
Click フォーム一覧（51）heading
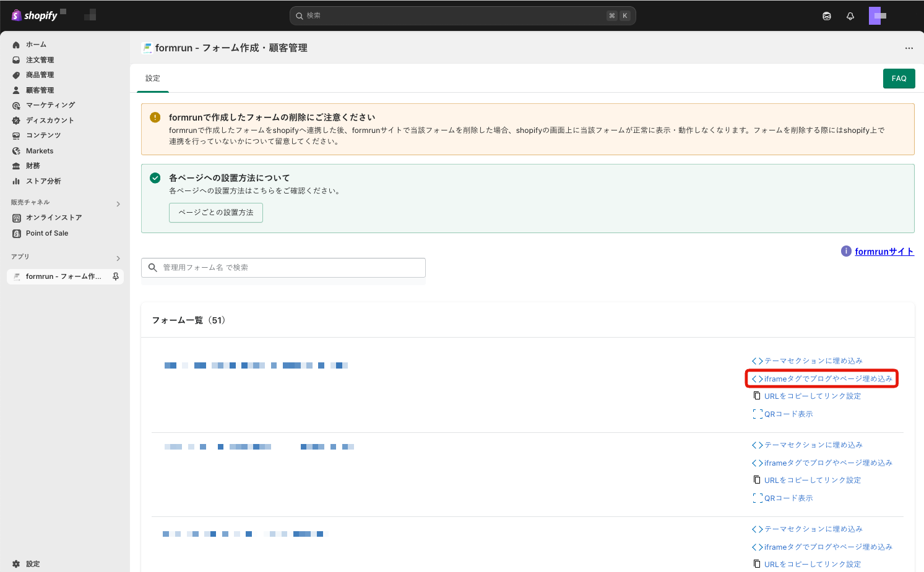[x=189, y=320]
